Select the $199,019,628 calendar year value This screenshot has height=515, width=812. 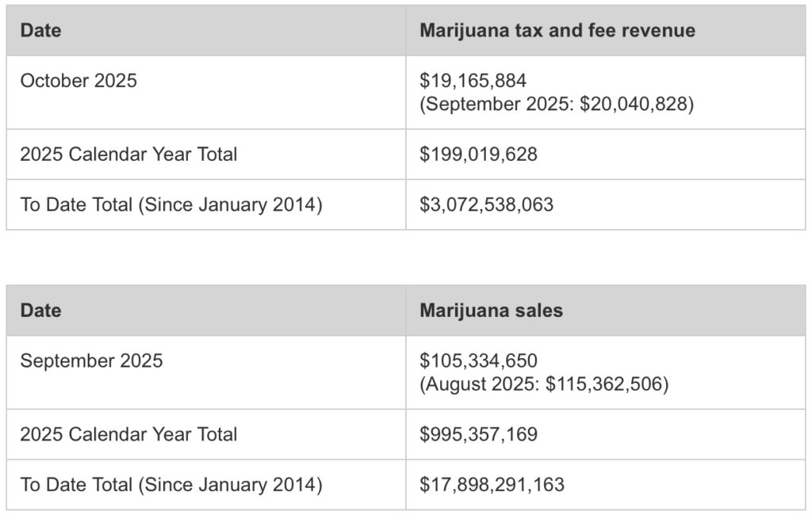coord(478,154)
